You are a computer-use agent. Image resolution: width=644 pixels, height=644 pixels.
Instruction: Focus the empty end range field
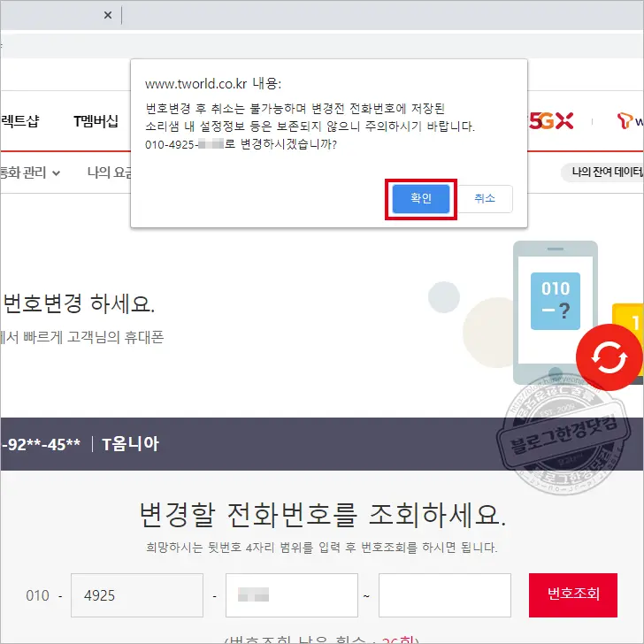tap(445, 595)
